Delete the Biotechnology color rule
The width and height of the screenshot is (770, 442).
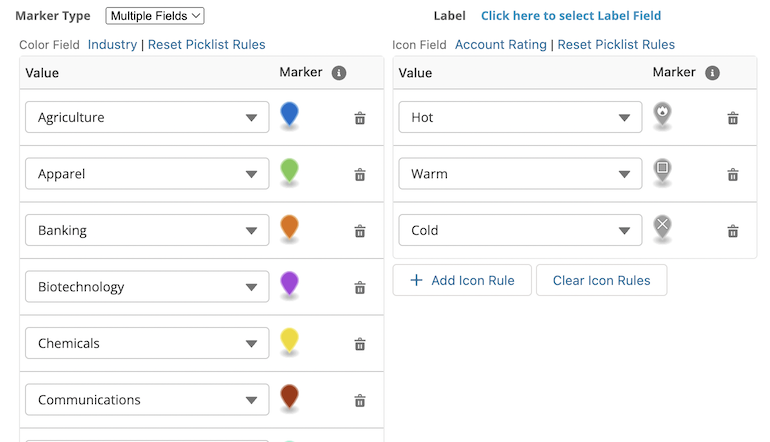360,288
